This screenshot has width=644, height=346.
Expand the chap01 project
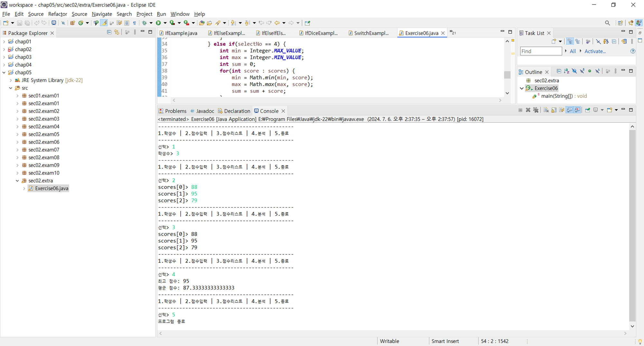(x=4, y=42)
